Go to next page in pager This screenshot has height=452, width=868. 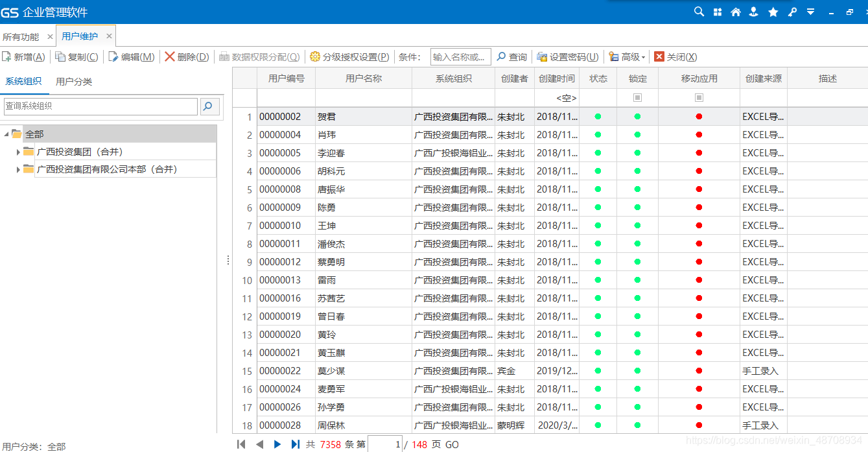[x=277, y=444]
